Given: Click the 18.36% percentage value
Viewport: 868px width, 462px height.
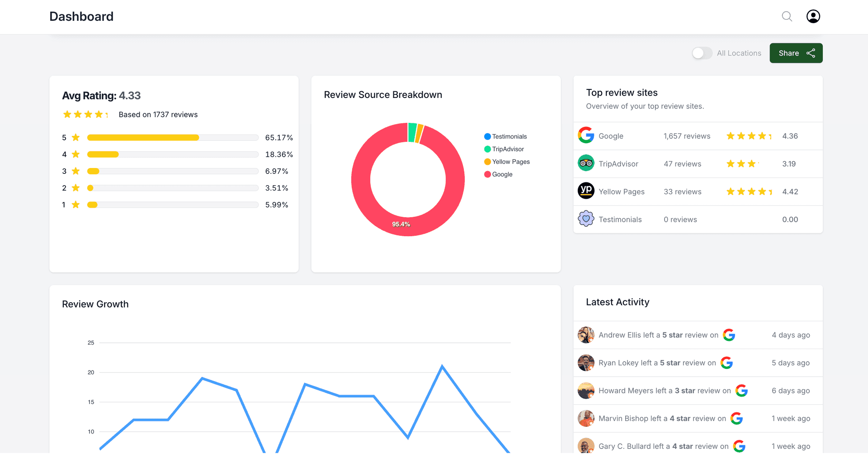Looking at the screenshot, I should click(279, 154).
